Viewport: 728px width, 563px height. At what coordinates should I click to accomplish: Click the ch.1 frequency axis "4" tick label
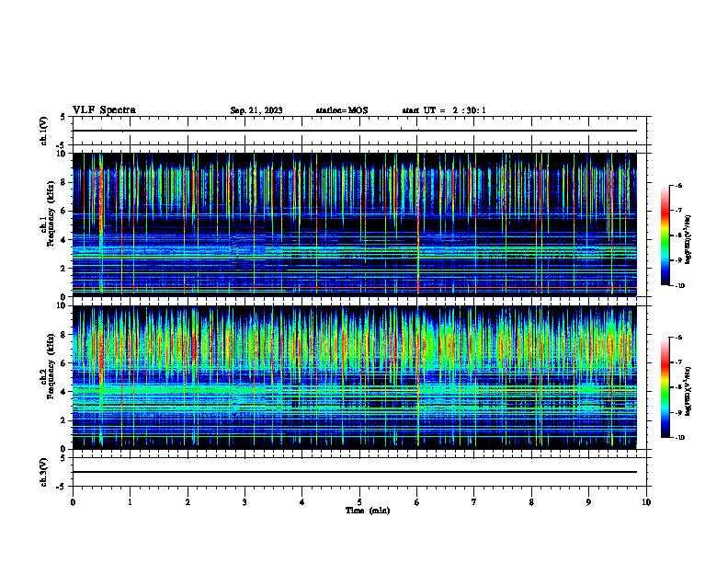point(64,240)
